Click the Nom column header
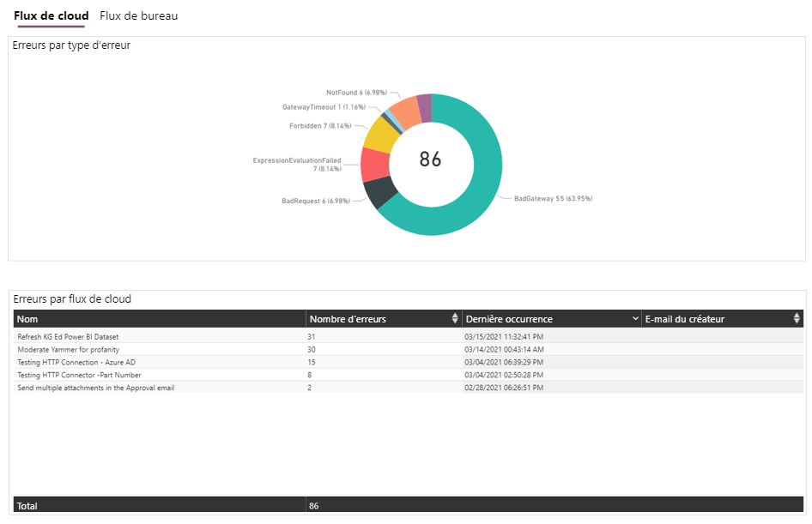Viewport: 812px width, 524px height. point(160,319)
